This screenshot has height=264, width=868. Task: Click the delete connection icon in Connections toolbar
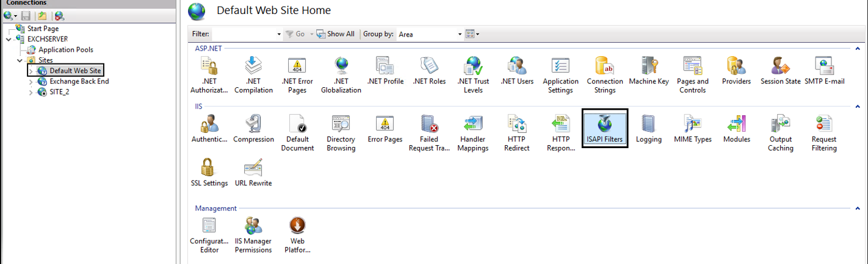pos(59,16)
